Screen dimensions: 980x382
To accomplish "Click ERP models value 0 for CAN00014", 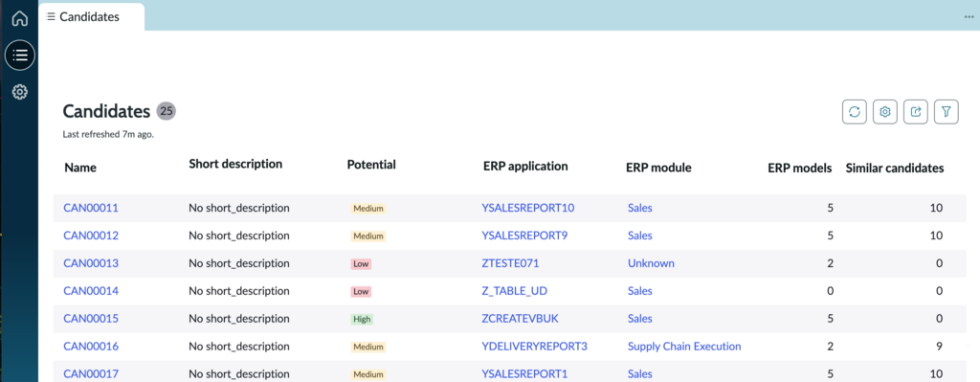I will point(830,291).
